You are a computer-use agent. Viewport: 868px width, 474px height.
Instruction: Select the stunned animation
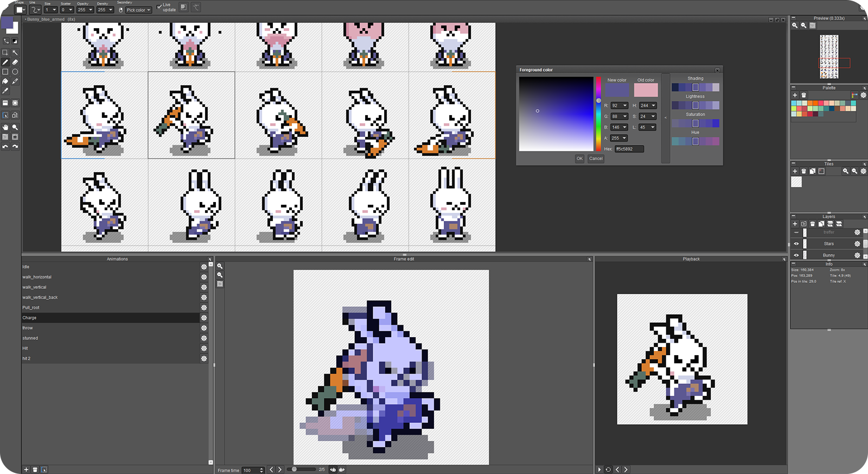[x=111, y=338]
